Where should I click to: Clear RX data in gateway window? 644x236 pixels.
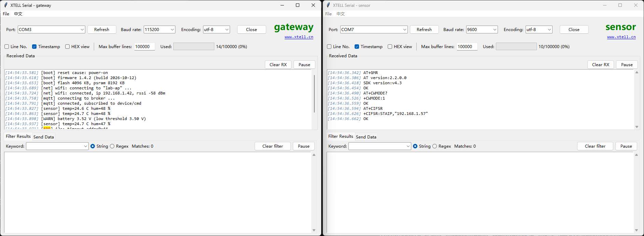tap(278, 65)
